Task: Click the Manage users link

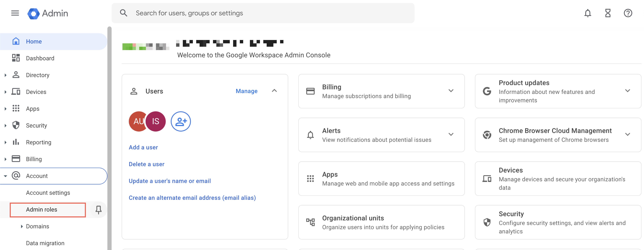Action: pyautogui.click(x=246, y=91)
